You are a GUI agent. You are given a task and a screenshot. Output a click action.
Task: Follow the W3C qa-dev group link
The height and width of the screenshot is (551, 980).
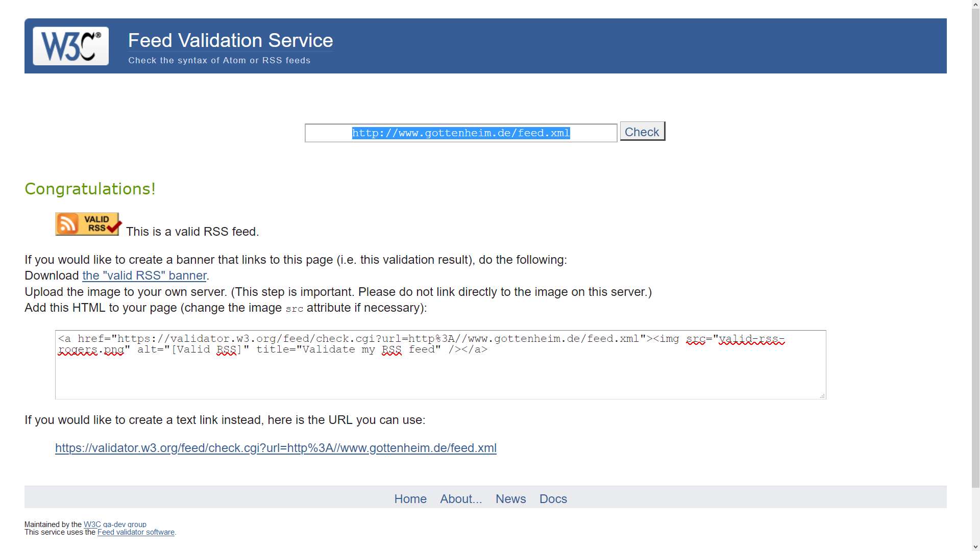[115, 524]
